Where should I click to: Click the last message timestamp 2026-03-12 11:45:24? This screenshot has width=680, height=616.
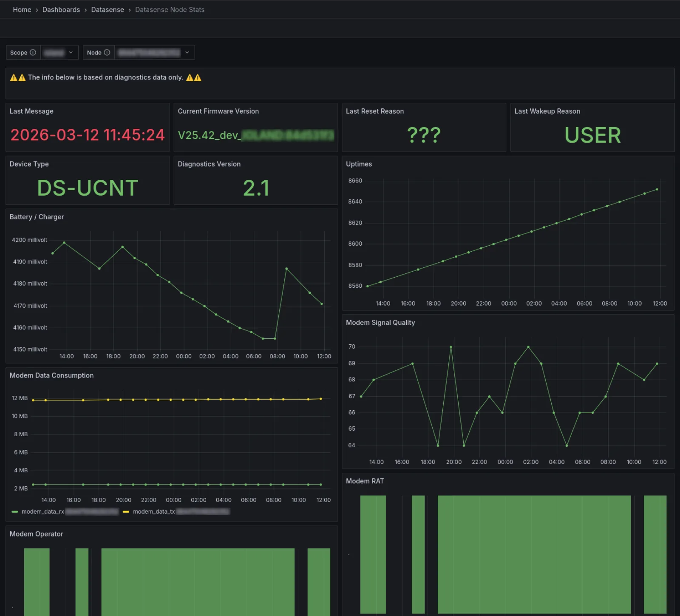(x=88, y=135)
